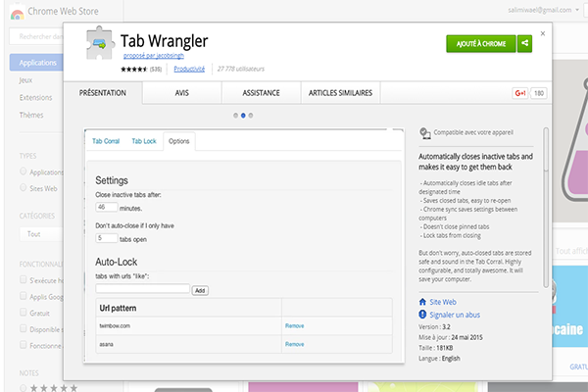Click the green share icon button
The image size is (588, 392).
tap(524, 43)
